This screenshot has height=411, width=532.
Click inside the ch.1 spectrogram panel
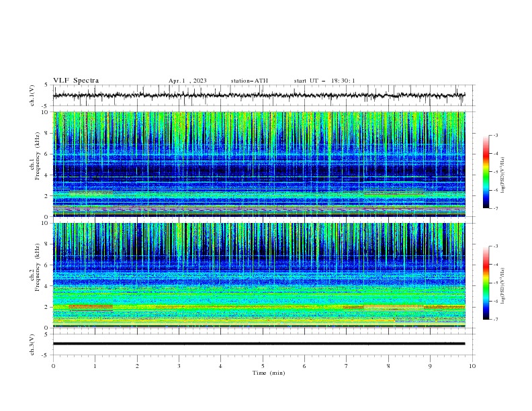(259, 164)
